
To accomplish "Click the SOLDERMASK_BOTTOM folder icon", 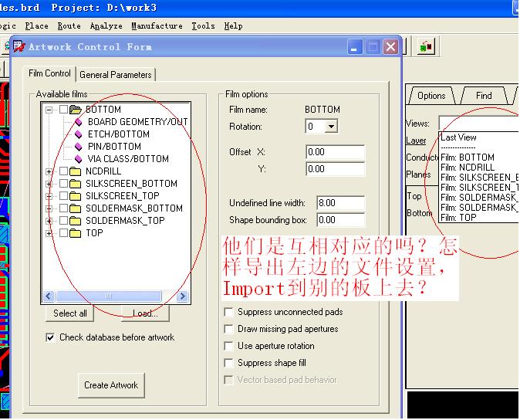I will tap(76, 208).
